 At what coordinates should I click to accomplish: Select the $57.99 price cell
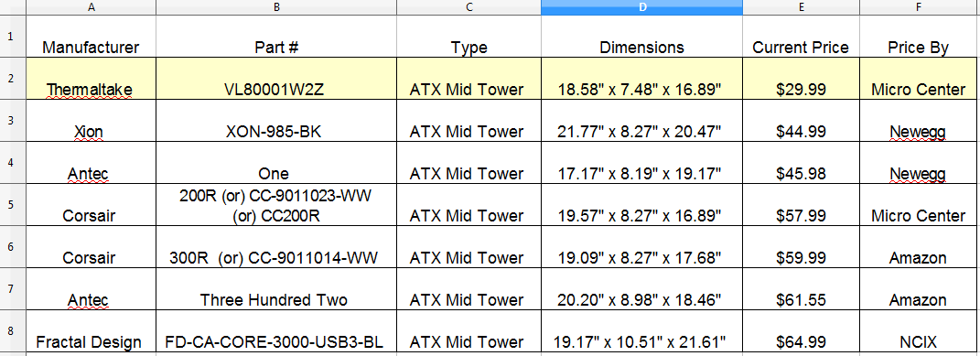click(801, 205)
